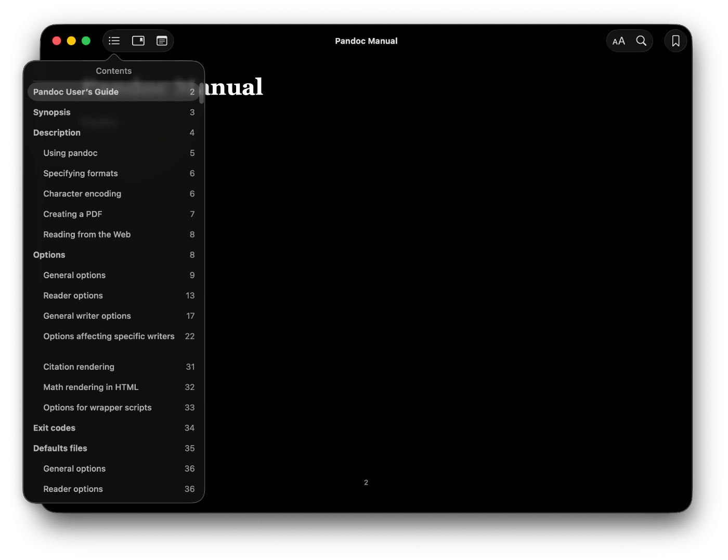Open the notes sidebar panel icon
The image size is (728, 560).
coord(138,41)
